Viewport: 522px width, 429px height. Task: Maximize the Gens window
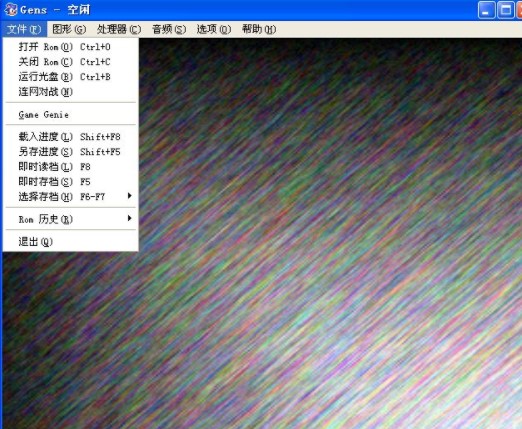pos(506,10)
